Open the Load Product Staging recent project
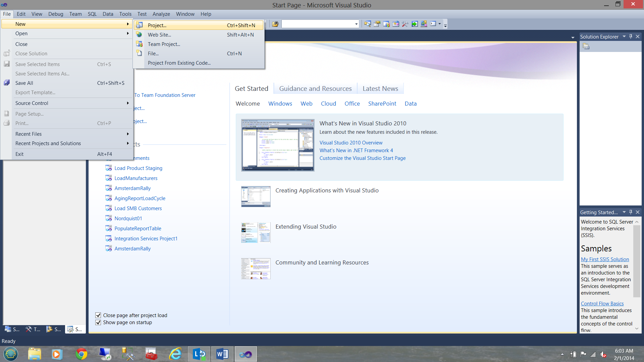The height and width of the screenshot is (362, 644). [x=138, y=168]
